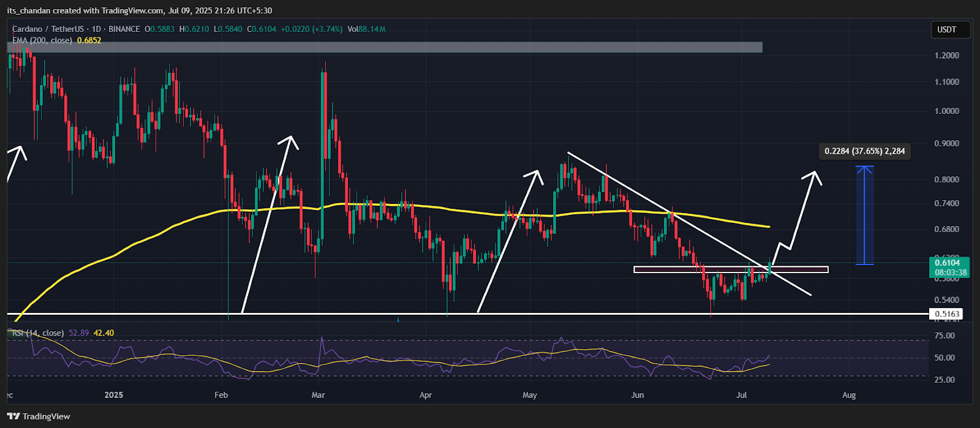Select the RSI (14, close) indicator legend
Screen dimensions: 980x428
tap(38, 333)
